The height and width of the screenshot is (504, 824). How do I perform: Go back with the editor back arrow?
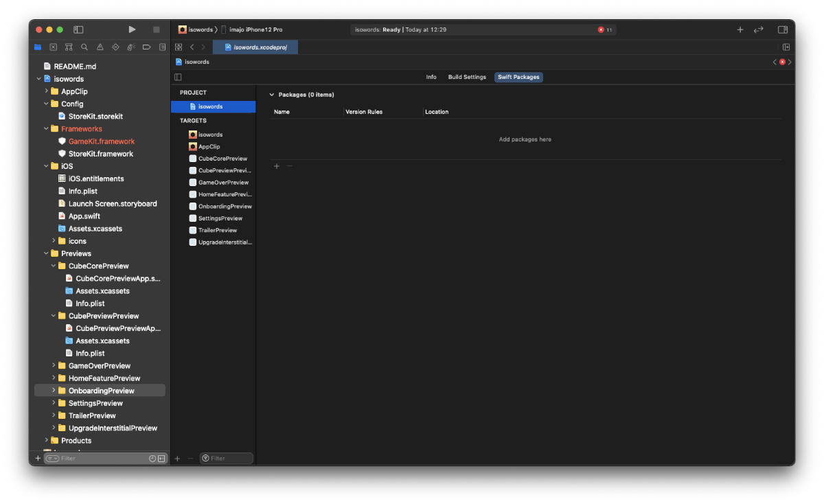pyautogui.click(x=192, y=47)
